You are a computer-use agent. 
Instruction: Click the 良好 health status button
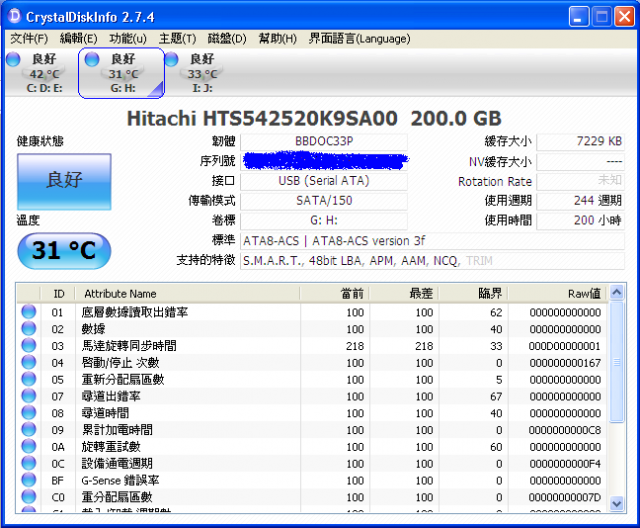[64, 182]
